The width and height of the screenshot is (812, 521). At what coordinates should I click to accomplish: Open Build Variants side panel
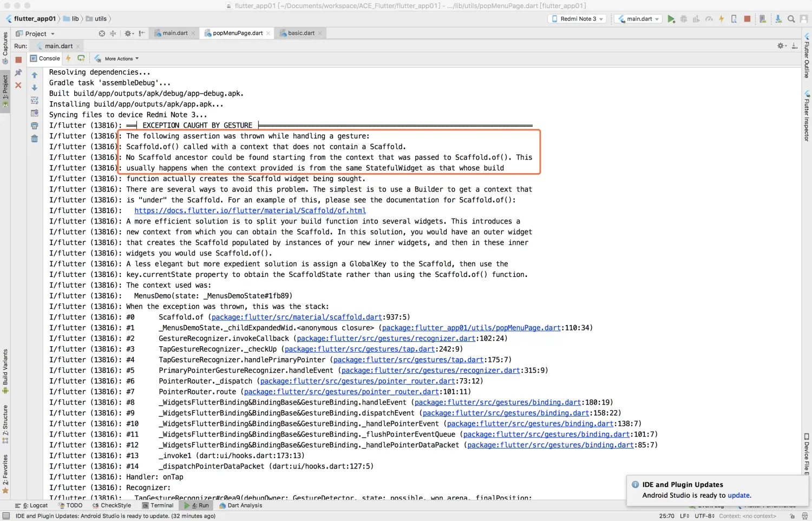click(5, 371)
